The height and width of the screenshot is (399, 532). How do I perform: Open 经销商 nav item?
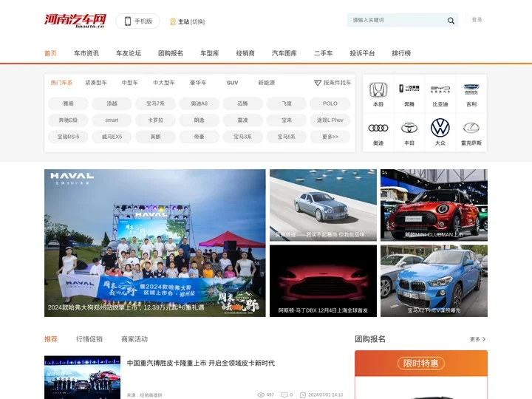pos(245,53)
